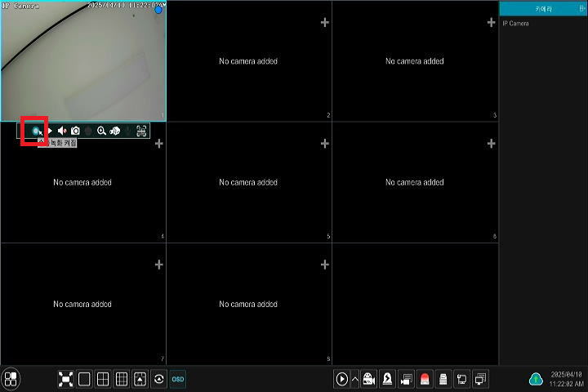Open PTZ control camera icon
588x392 pixels.
tap(115, 131)
